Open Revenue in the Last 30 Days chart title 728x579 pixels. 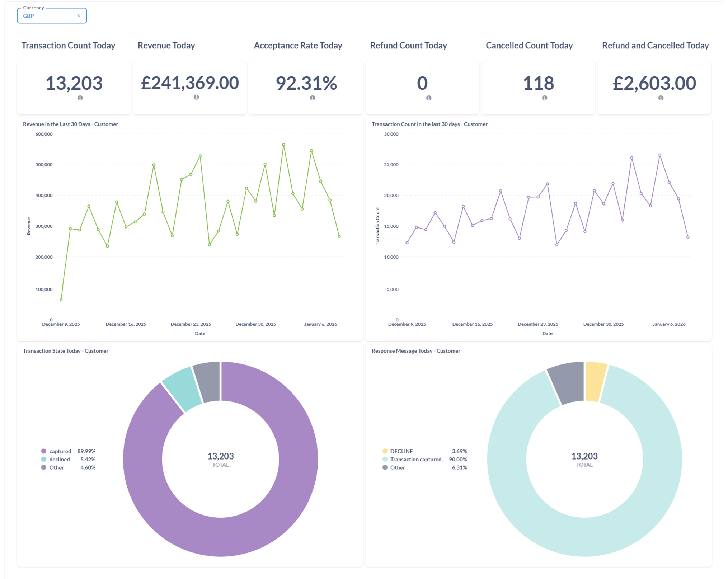click(x=70, y=124)
